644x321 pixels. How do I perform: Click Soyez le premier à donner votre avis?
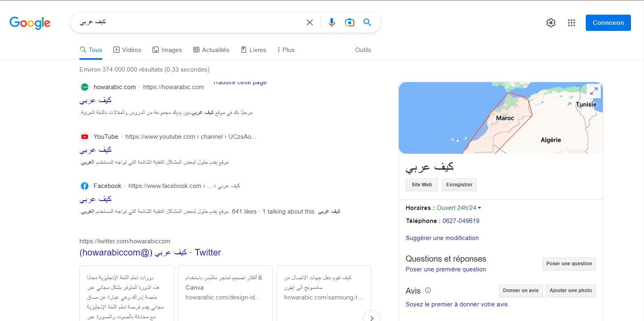[x=457, y=304]
